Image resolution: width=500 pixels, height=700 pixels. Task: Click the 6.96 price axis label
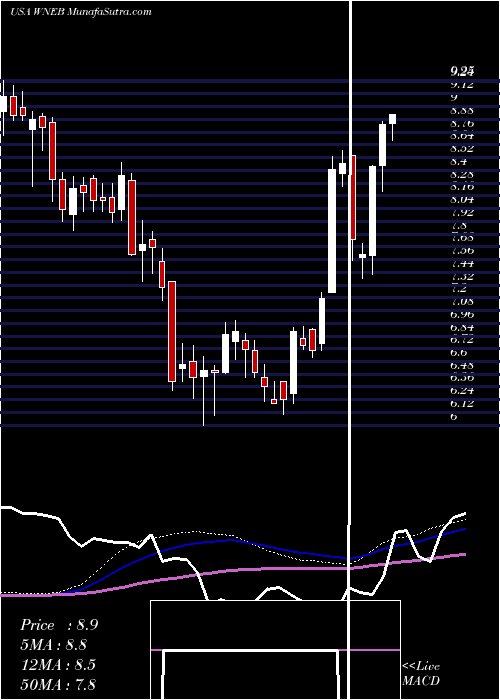(462, 314)
